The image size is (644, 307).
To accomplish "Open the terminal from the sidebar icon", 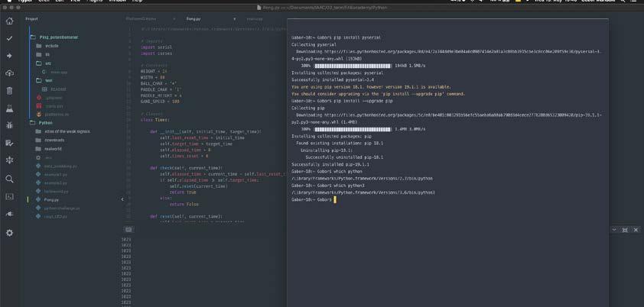I will [9, 196].
